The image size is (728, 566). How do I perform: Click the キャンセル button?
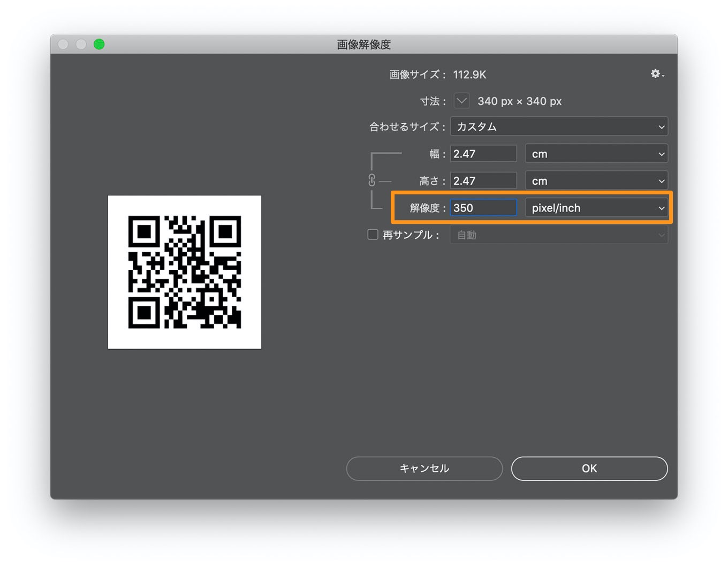[424, 469]
